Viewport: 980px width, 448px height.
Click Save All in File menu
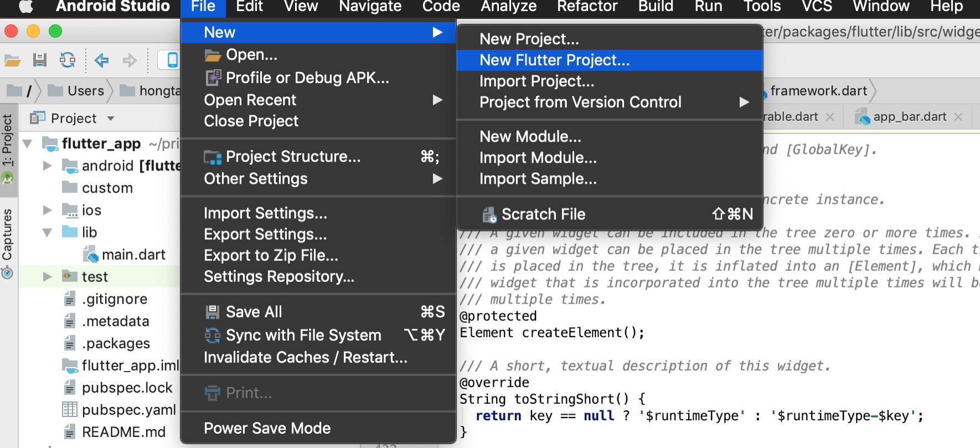[x=318, y=312]
